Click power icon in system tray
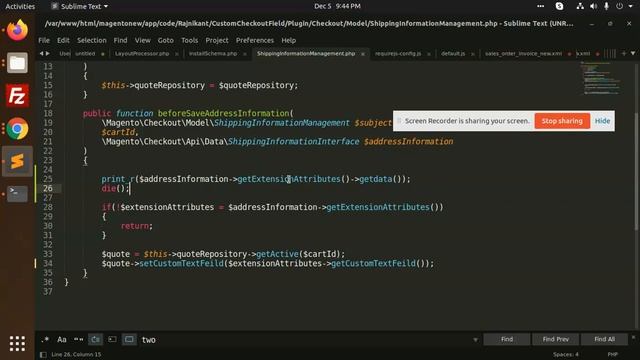Image resolution: width=640 pixels, height=360 pixels. [620, 6]
